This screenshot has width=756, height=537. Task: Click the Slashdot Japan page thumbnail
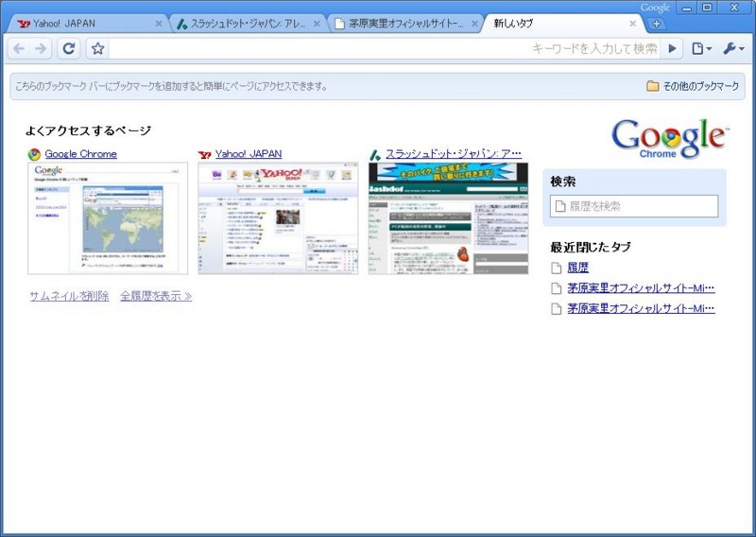pyautogui.click(x=448, y=218)
